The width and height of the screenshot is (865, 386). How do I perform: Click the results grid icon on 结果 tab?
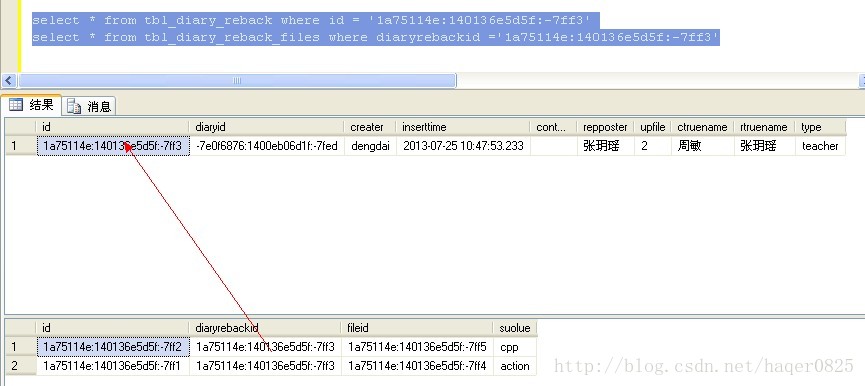[15, 104]
